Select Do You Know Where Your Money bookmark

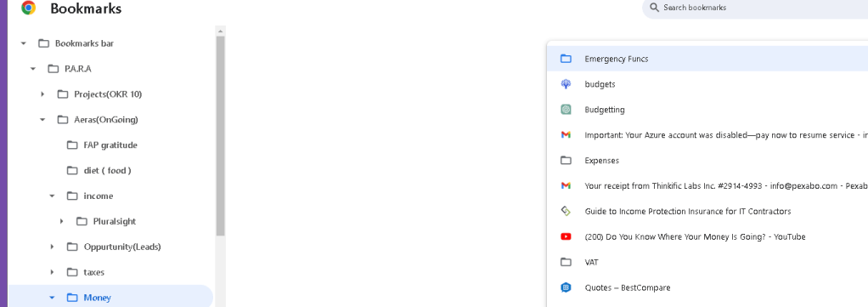695,236
